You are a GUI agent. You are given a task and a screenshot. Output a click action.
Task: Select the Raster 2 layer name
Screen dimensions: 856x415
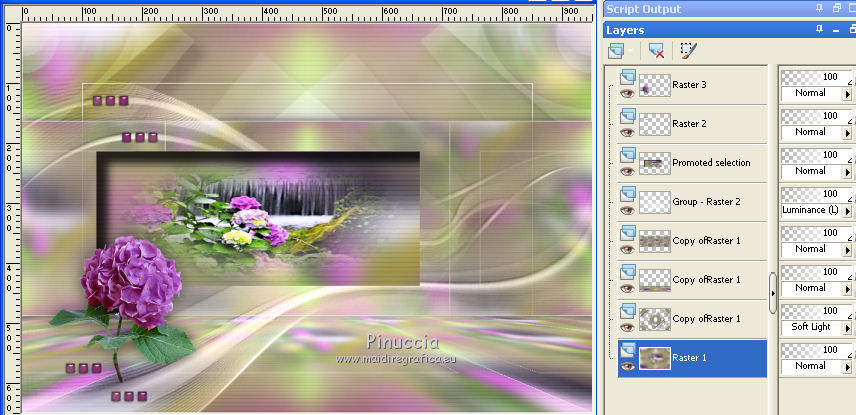tap(689, 124)
